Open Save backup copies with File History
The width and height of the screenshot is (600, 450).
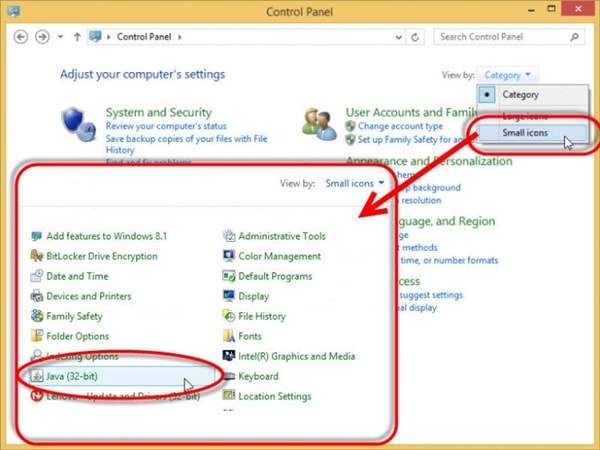[x=186, y=144]
